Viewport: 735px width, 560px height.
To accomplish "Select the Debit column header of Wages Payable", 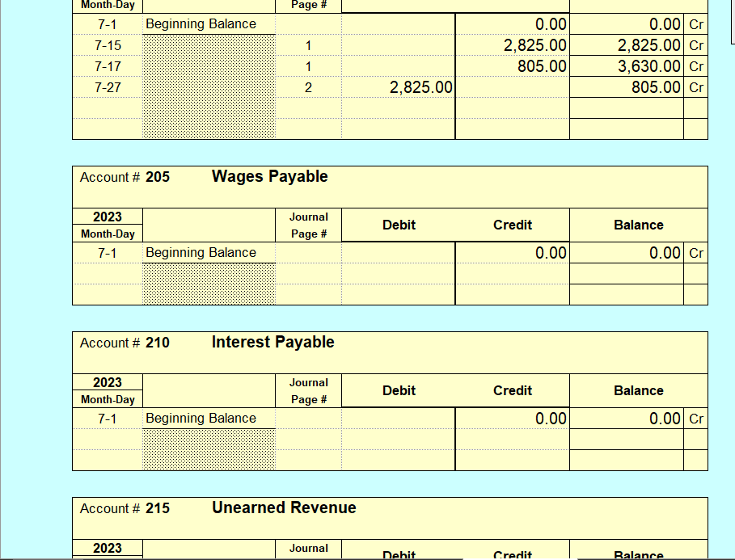I will (398, 225).
